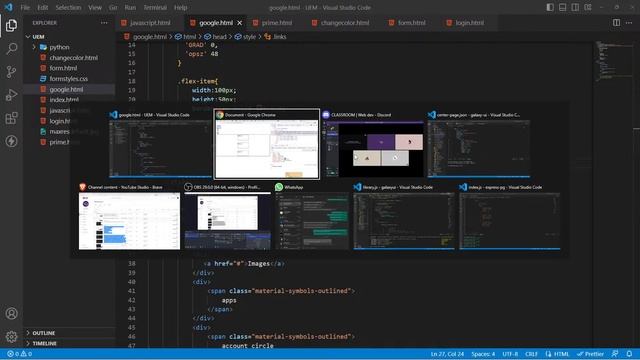Open notifications bell in status bar
Image resolution: width=640 pixels, height=360 pixels.
click(x=629, y=354)
